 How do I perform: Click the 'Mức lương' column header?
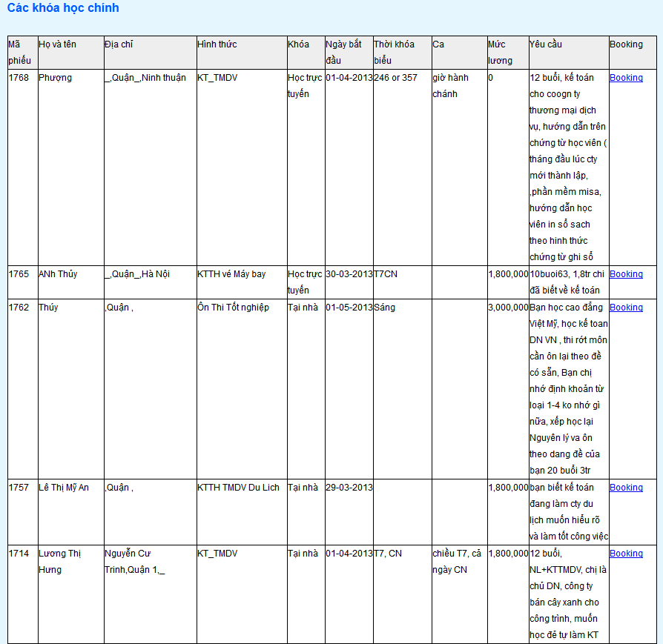500,52
